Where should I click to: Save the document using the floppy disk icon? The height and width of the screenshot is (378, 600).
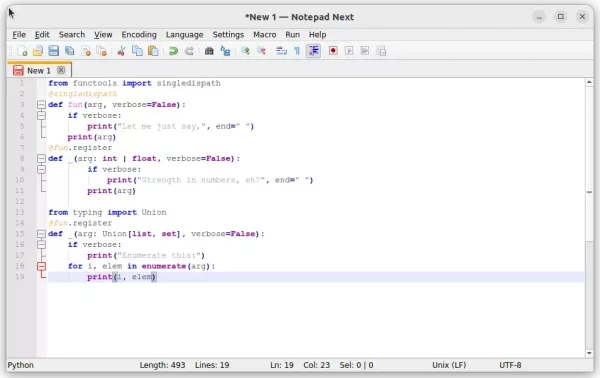(54, 51)
